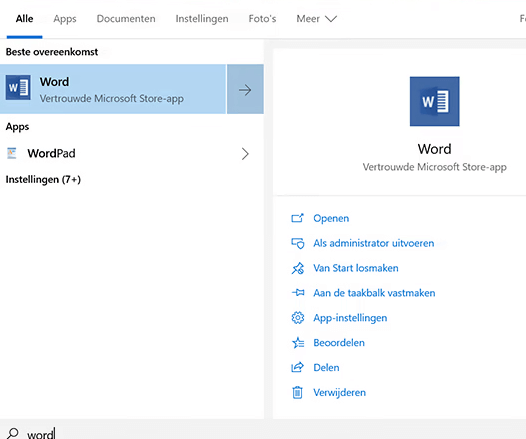The height and width of the screenshot is (439, 526).
Task: Click the Beste overeenkomst heading
Action: click(x=52, y=52)
